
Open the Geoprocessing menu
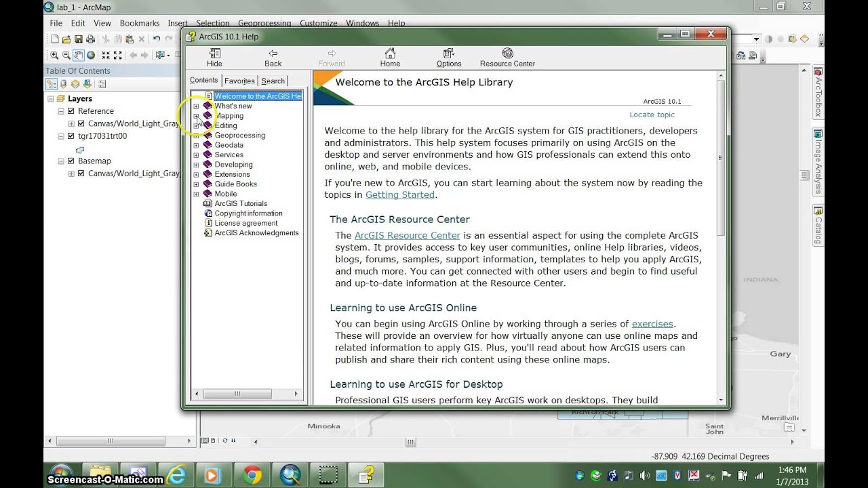(264, 23)
